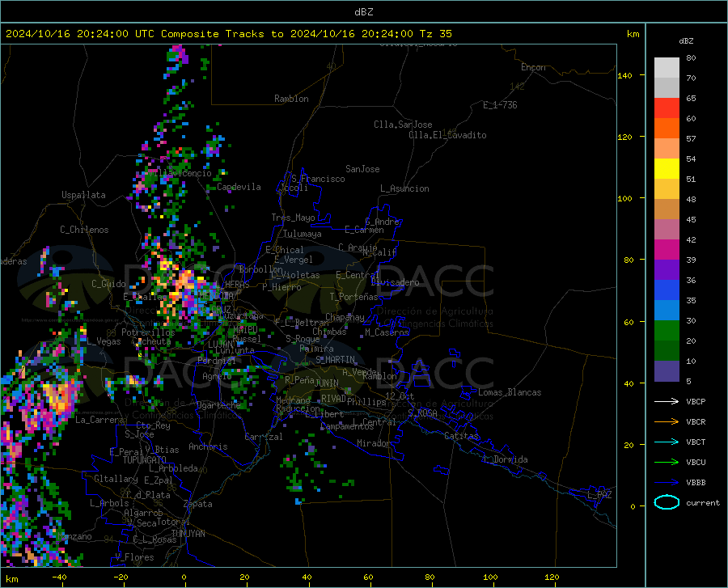Click the Ramblon label near top
Viewport: 728px width, 588px height.
click(291, 99)
